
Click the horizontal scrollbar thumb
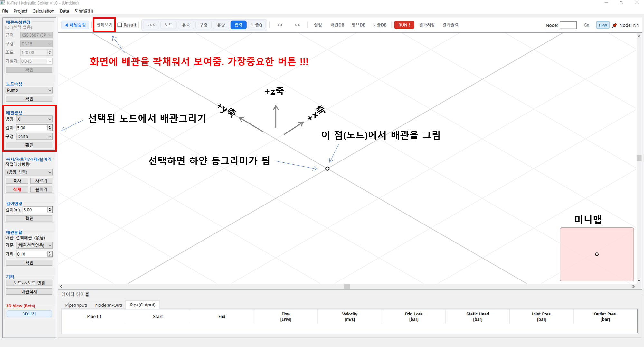(347, 286)
